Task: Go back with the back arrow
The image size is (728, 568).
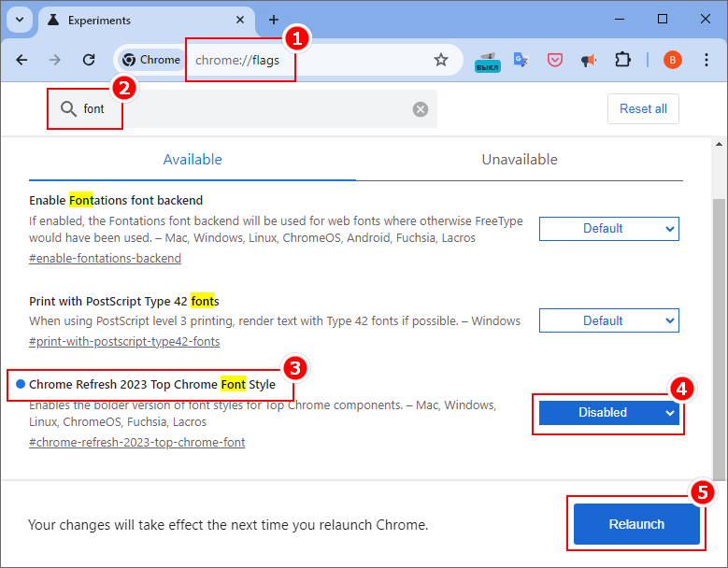Action: [x=21, y=60]
